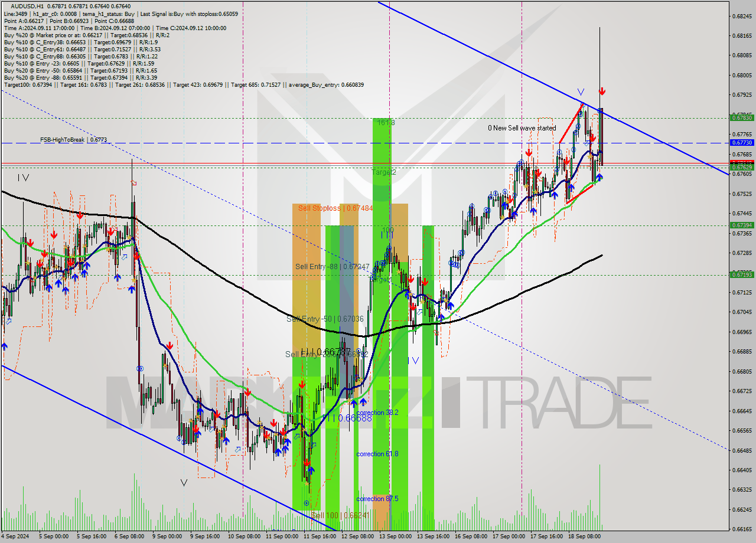The image size is (756, 543).
Task: Click the 'correction 38.2' label
Action: coord(377,413)
